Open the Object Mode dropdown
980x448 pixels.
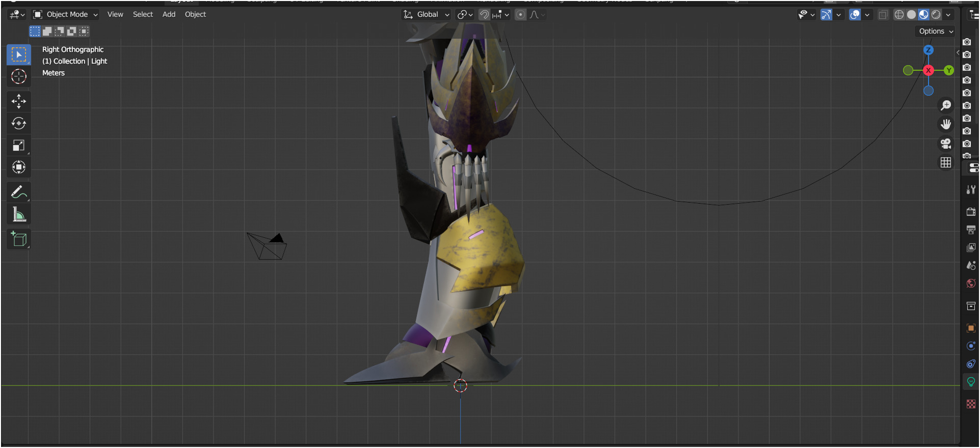pyautogui.click(x=65, y=15)
